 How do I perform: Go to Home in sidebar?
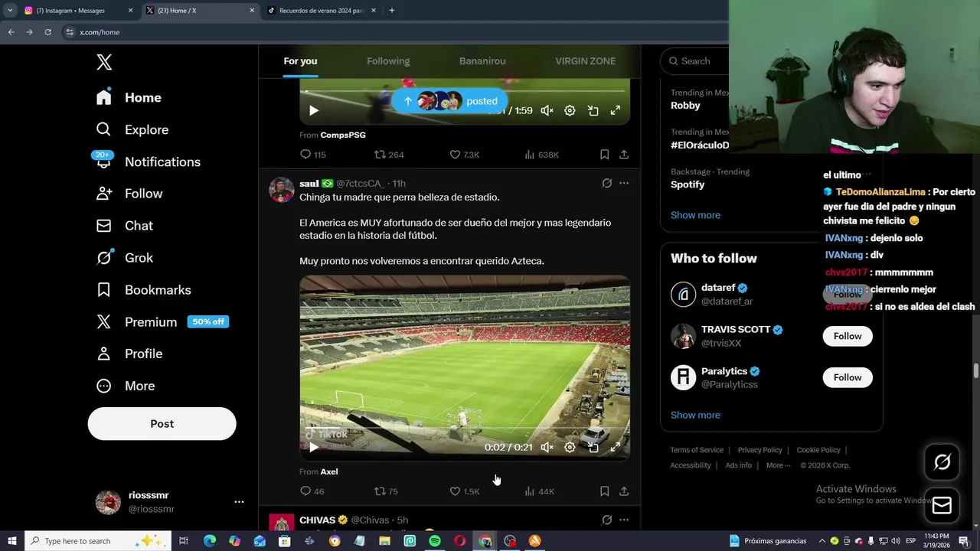click(129, 98)
